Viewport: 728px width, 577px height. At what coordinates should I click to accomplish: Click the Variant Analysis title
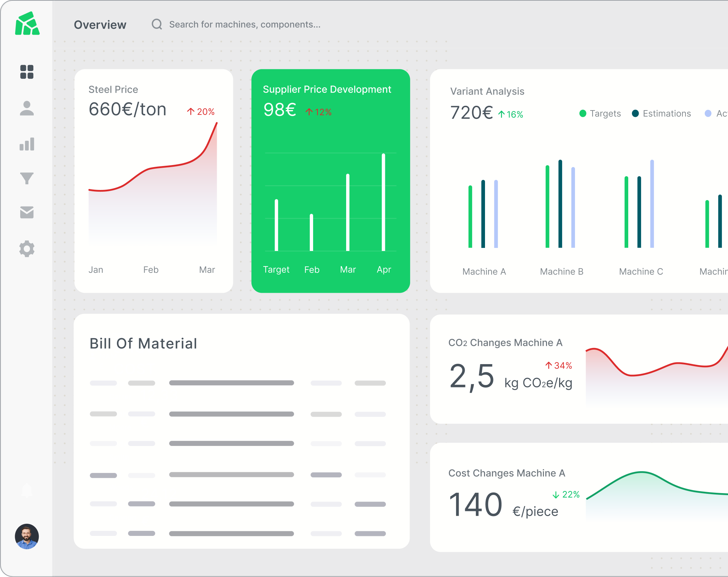point(487,91)
